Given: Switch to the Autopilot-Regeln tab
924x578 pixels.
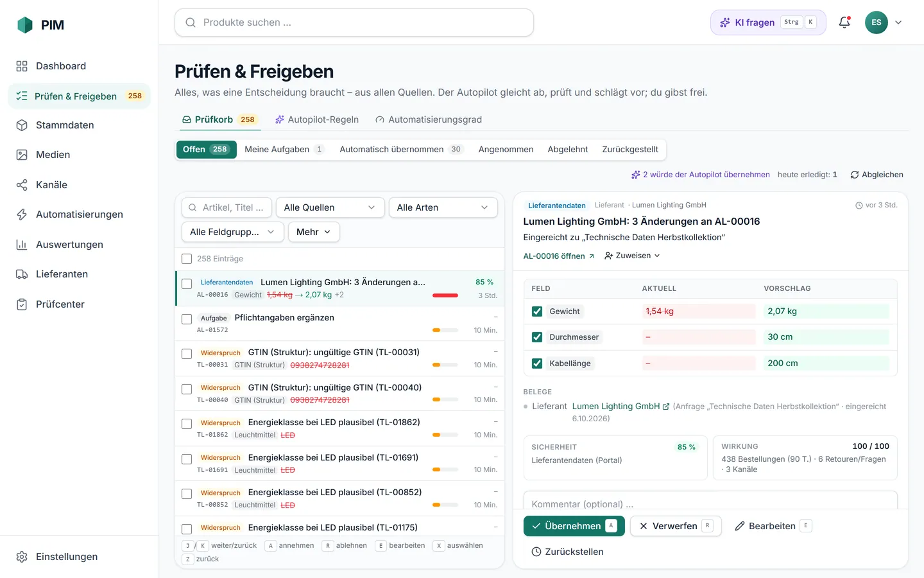Looking at the screenshot, I should [x=317, y=119].
